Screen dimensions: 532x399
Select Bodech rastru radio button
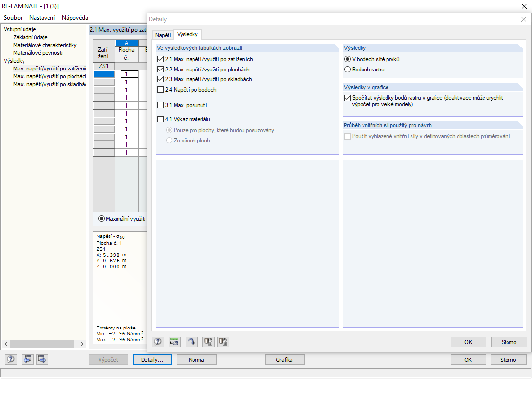347,69
